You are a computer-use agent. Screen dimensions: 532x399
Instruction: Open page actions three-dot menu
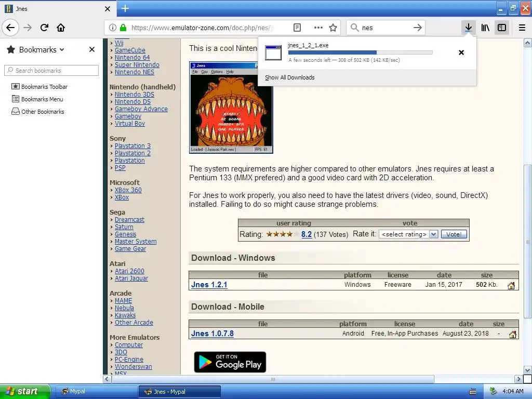click(318, 28)
